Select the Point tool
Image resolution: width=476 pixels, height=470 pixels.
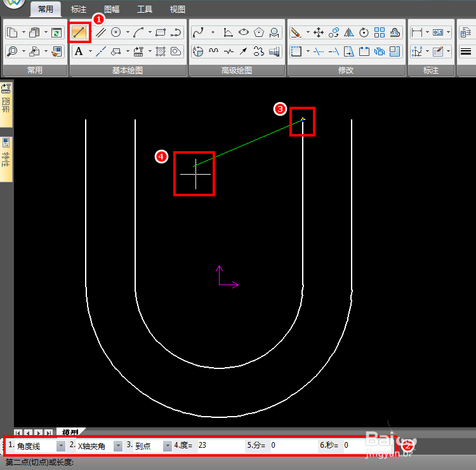213,32
